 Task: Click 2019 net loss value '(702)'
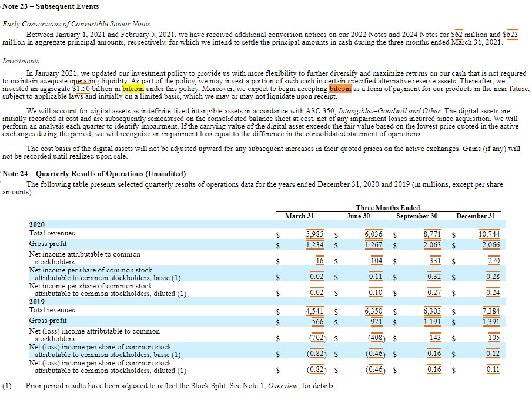point(317,338)
